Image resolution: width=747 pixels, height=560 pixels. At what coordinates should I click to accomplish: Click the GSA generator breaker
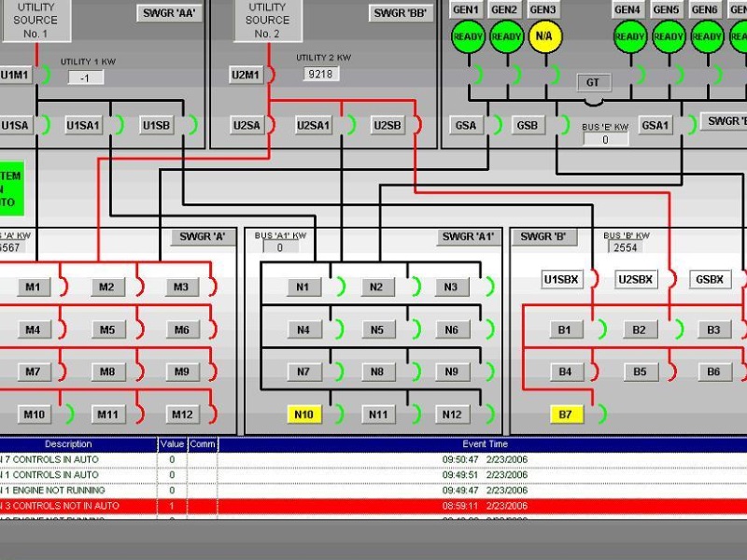(464, 125)
